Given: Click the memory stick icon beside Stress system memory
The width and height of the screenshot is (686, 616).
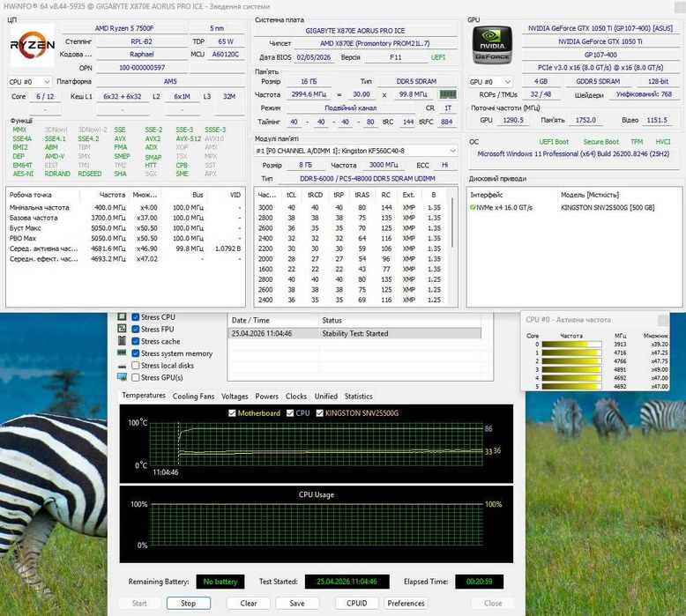Looking at the screenshot, I should point(122,353).
